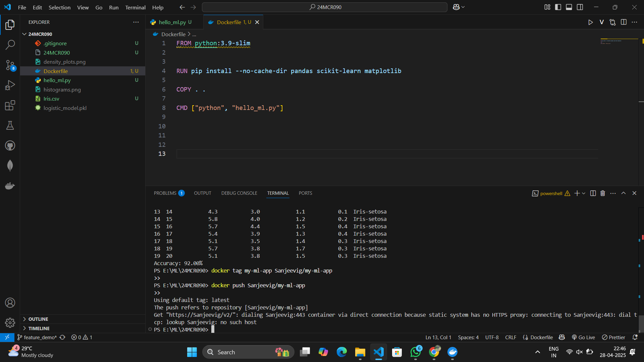Click breadcrumb ellipsis after Dockerfile

click(x=194, y=34)
